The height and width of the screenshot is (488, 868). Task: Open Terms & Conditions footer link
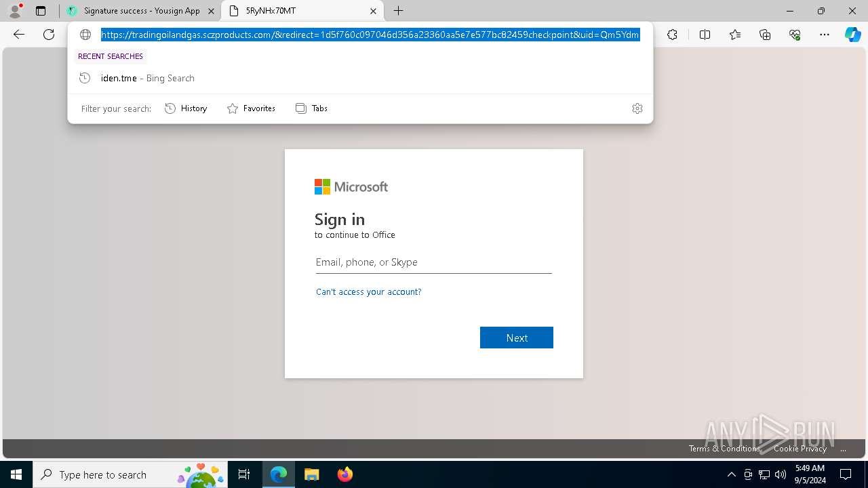724,449
